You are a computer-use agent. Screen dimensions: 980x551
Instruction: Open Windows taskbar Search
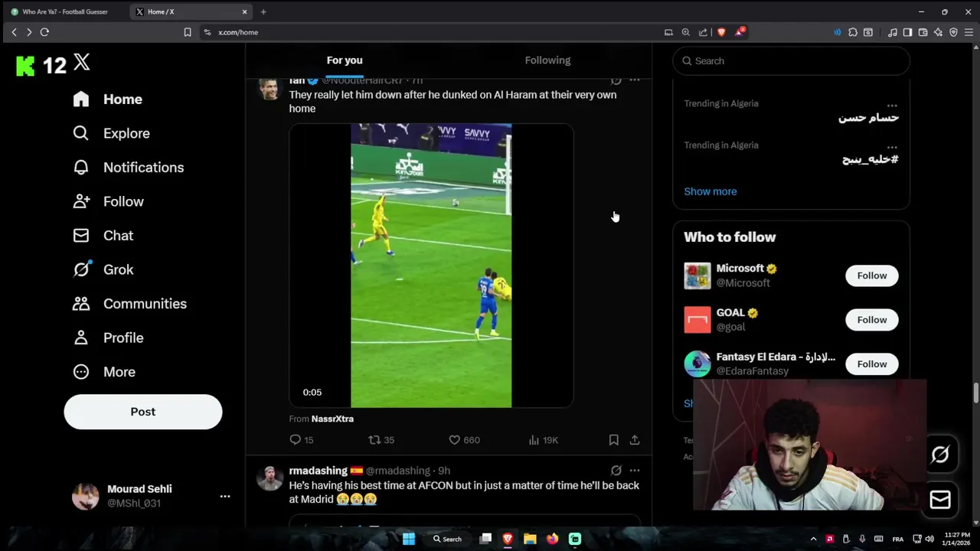[447, 539]
